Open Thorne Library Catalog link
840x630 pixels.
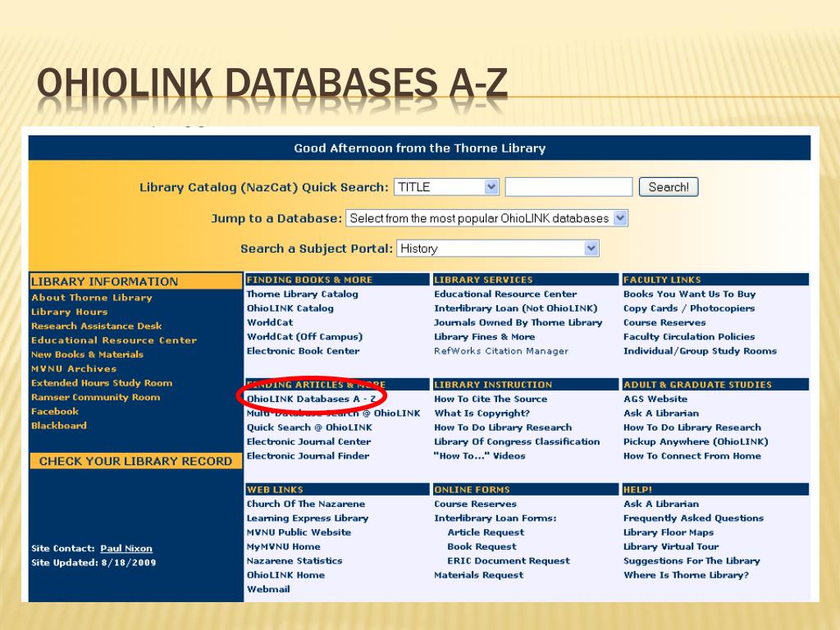(x=302, y=294)
